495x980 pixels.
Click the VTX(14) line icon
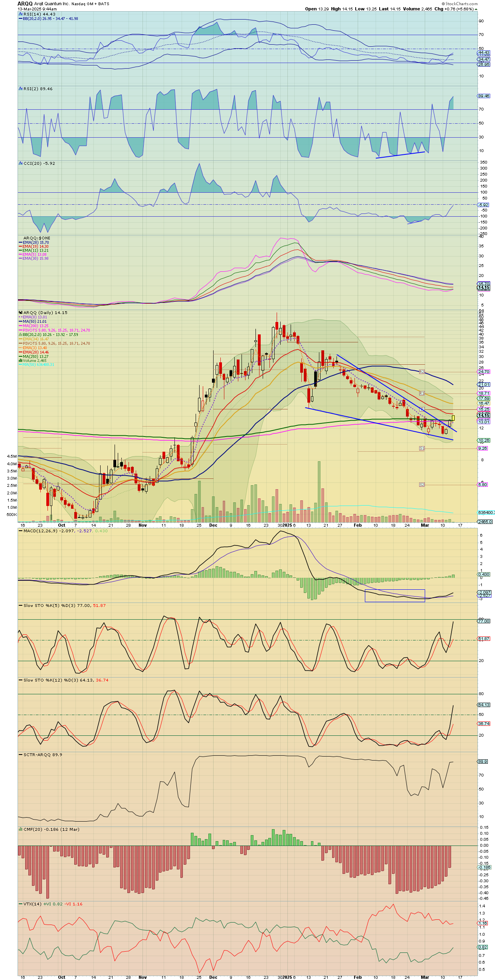(x=20, y=904)
